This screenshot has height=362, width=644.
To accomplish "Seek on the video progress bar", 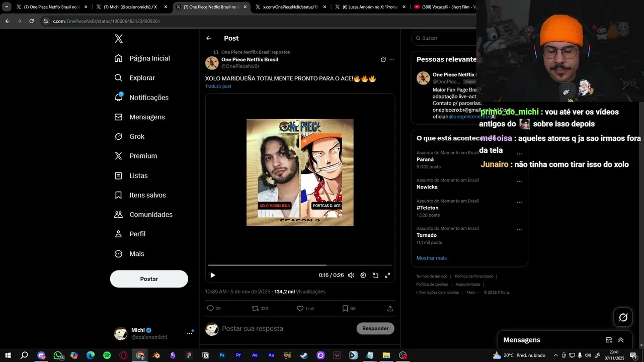I will 300,265.
